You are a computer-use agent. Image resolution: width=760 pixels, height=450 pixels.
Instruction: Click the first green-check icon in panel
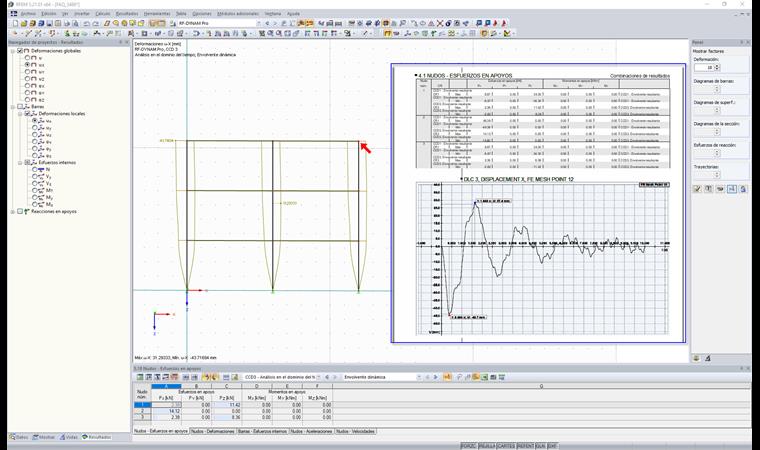[697, 189]
